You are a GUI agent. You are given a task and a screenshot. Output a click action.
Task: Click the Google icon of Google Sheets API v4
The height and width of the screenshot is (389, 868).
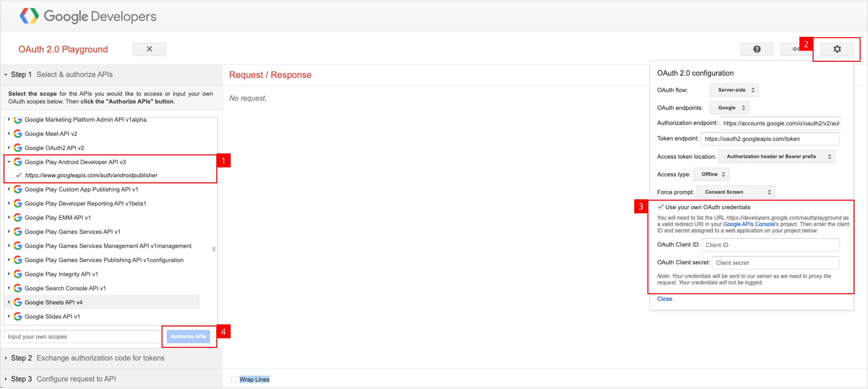pyautogui.click(x=18, y=302)
